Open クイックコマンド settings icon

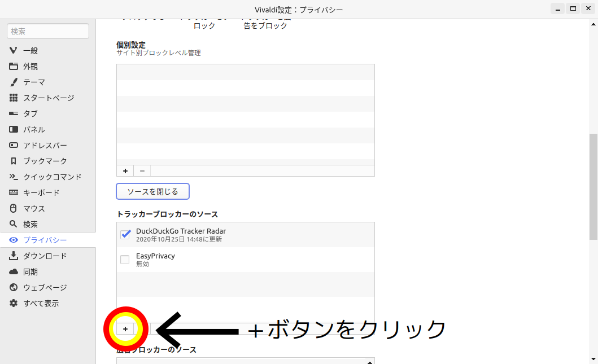pos(14,177)
